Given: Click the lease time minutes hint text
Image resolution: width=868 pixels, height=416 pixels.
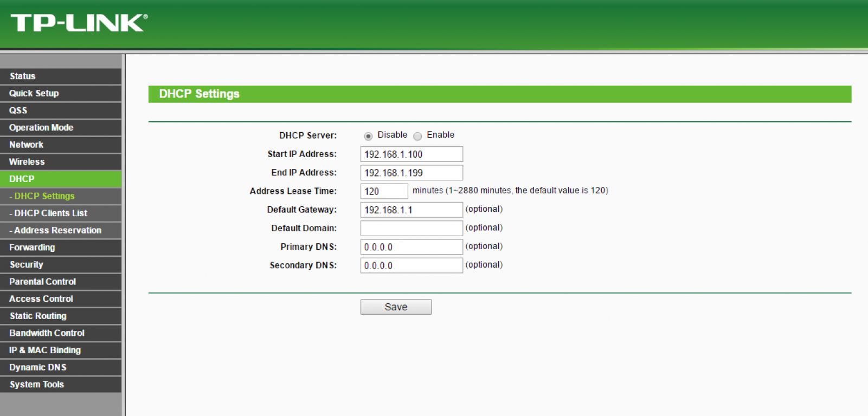Looking at the screenshot, I should tap(510, 191).
